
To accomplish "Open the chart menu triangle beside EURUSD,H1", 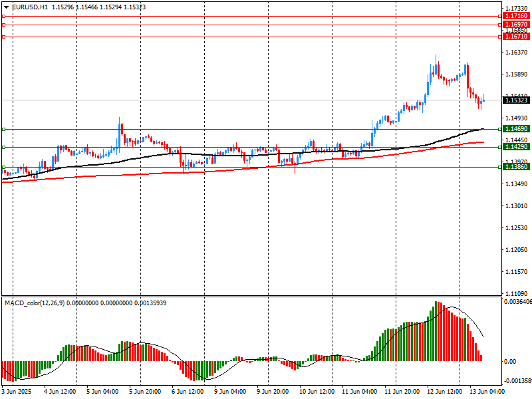I will 5,7.
